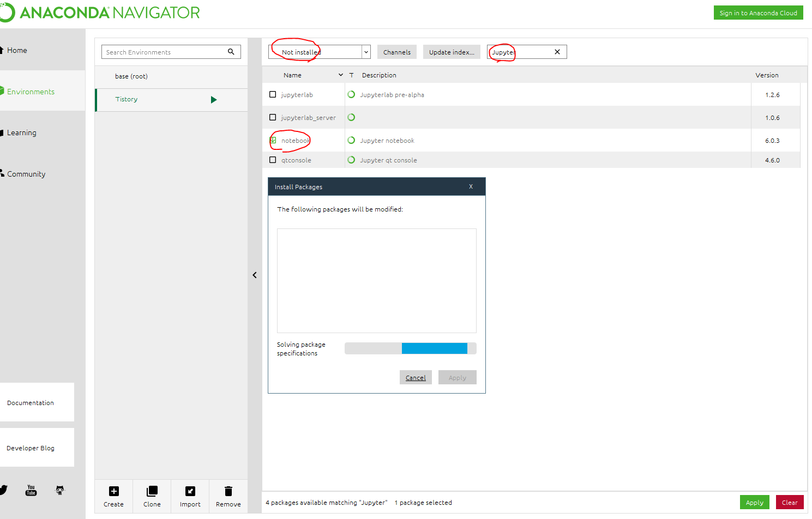
Task: Sort packages with the Name column arrow
Action: click(341, 75)
